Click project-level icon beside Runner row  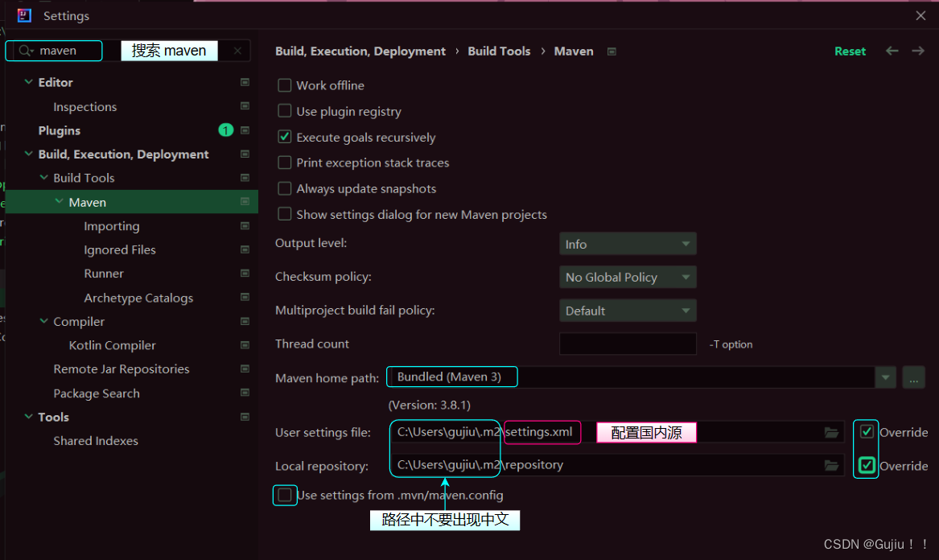tap(245, 273)
